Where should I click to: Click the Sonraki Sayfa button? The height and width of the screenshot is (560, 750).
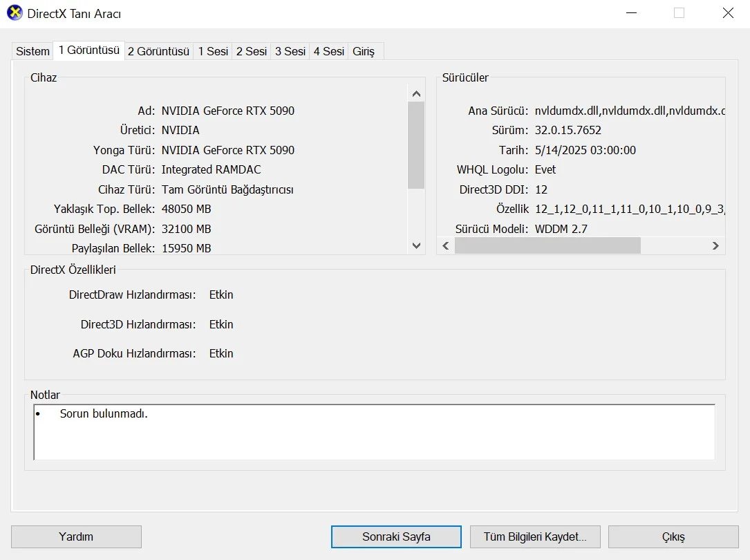point(396,536)
